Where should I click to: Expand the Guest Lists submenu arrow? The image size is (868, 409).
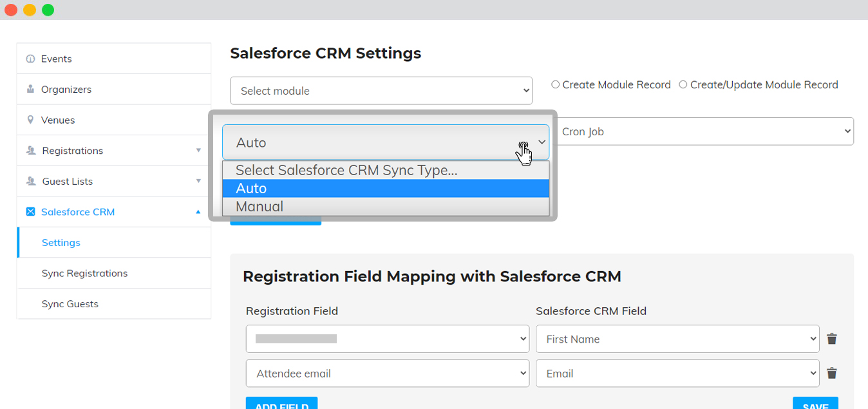click(x=198, y=181)
